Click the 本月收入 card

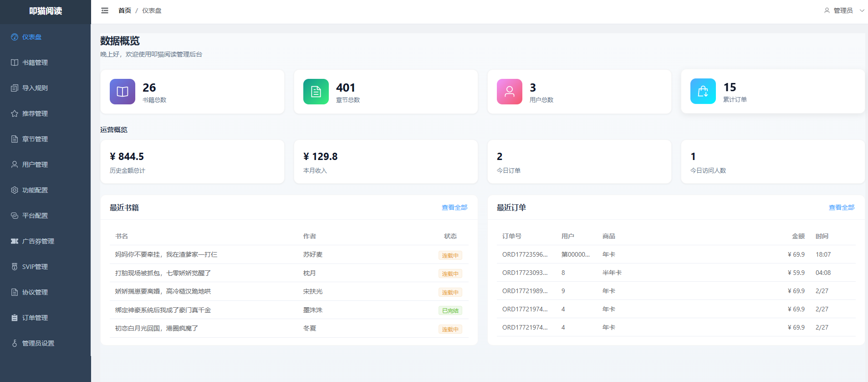386,162
